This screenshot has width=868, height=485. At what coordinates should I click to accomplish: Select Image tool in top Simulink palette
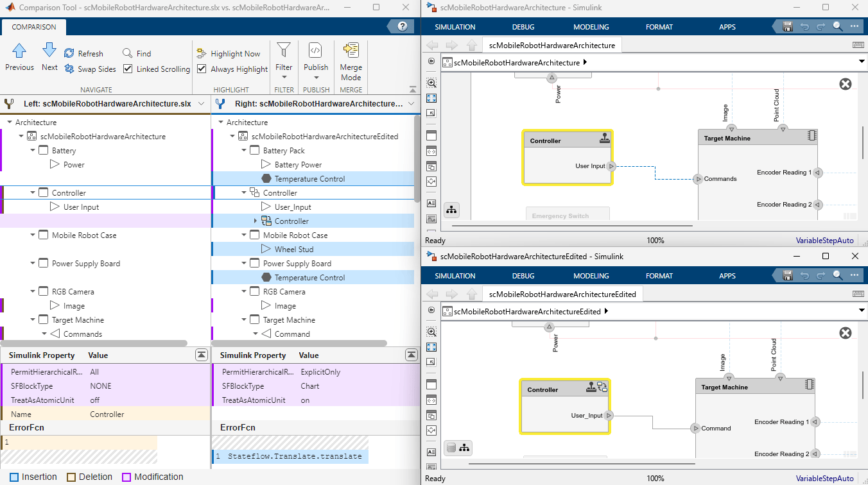431,219
